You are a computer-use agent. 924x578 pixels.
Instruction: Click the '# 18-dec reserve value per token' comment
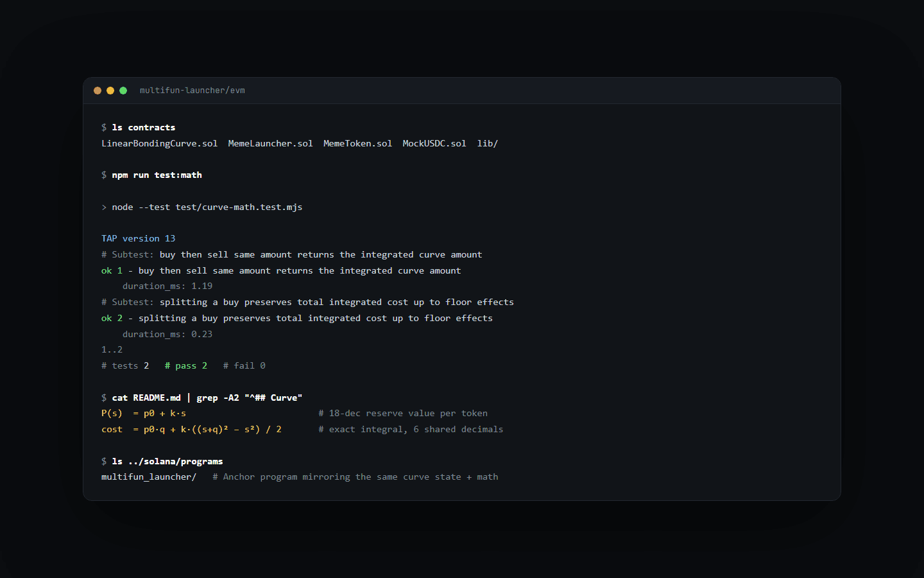pyautogui.click(x=403, y=413)
